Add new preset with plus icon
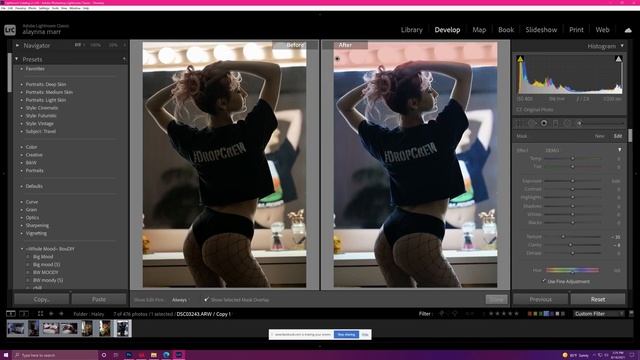 pyautogui.click(x=124, y=59)
